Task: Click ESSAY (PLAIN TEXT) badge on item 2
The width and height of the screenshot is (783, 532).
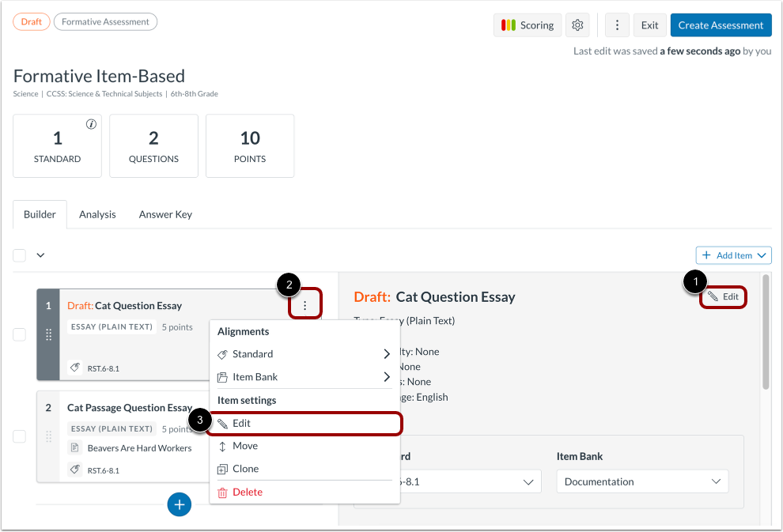Action: pos(112,428)
